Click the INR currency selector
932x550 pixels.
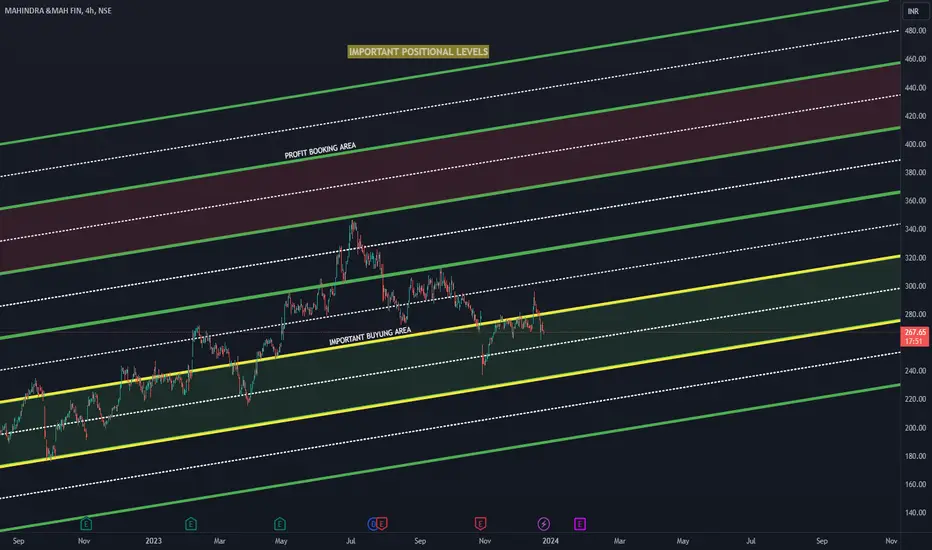tap(914, 11)
